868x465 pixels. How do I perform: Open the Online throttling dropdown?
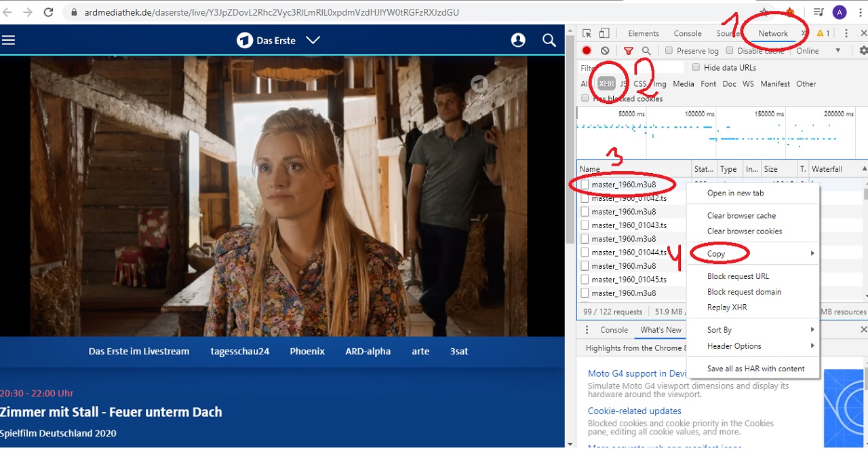(x=818, y=51)
